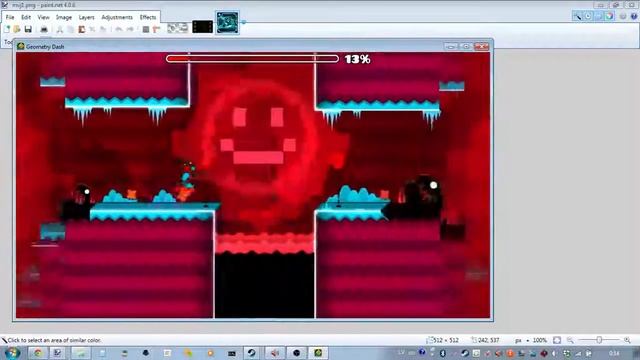Click the fit to window icon in status bar

click(x=557, y=340)
